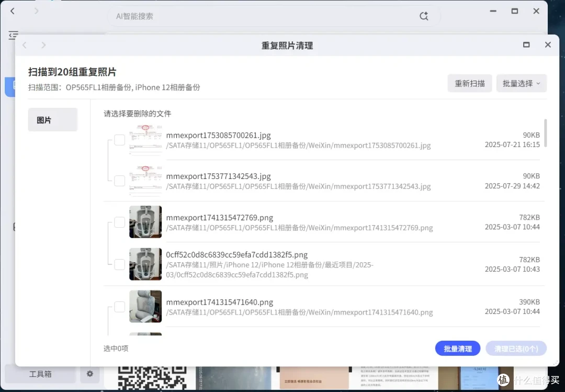Click the 选中0项 status text
Viewport: 565px width, 392px height.
tap(116, 349)
